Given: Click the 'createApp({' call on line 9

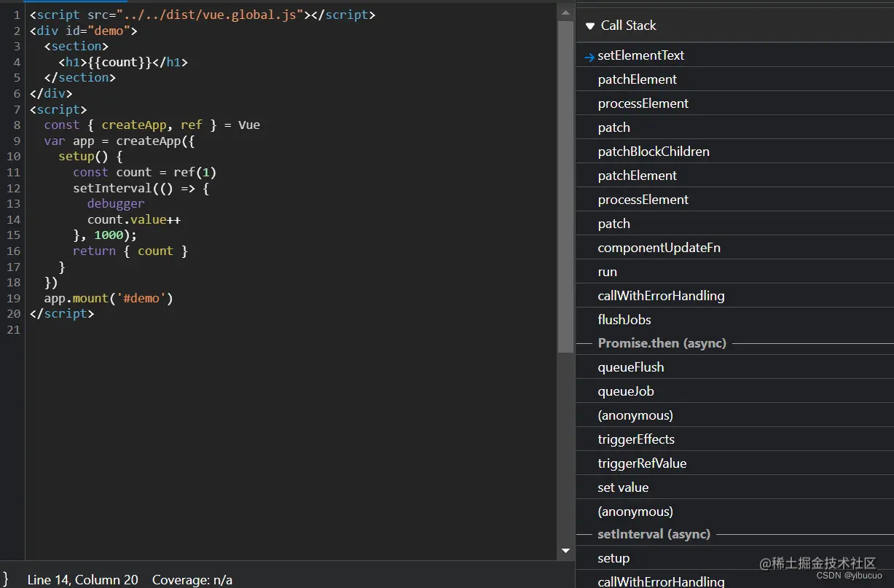Looking at the screenshot, I should click(155, 141).
